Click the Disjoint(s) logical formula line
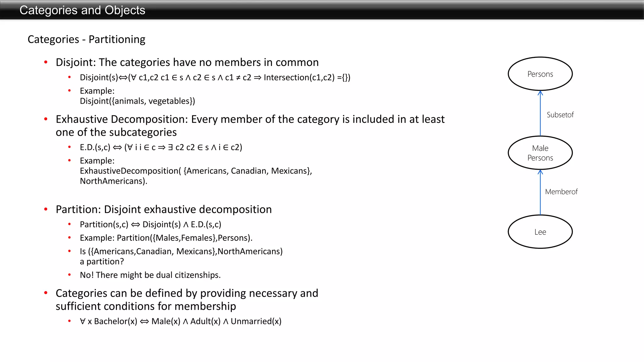Viewport: 644px width, 362px height. (x=215, y=77)
